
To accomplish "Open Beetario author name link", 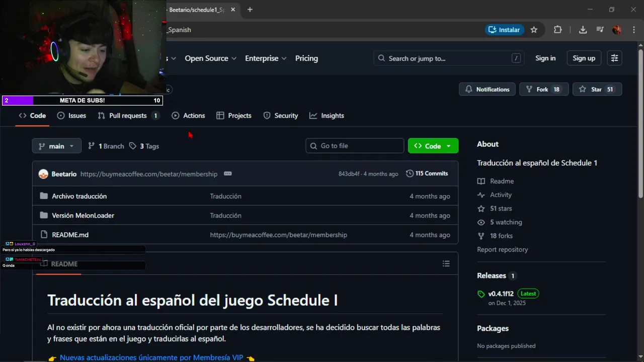I will 64,174.
